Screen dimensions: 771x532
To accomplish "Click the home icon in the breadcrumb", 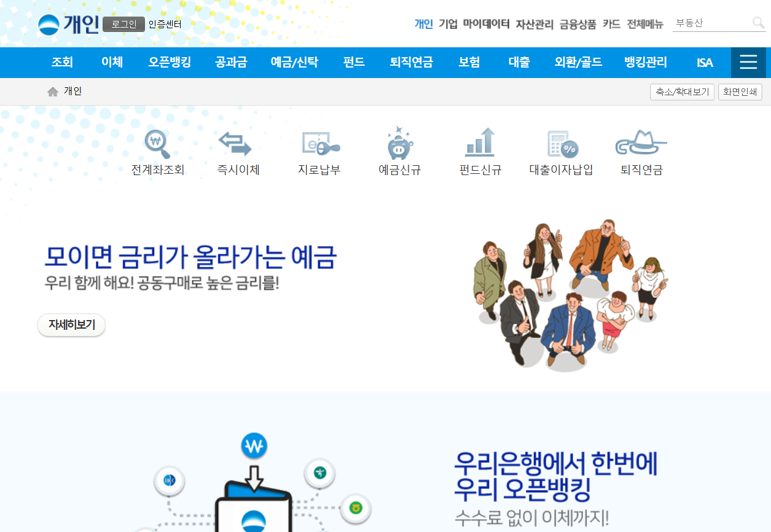I will tap(52, 91).
